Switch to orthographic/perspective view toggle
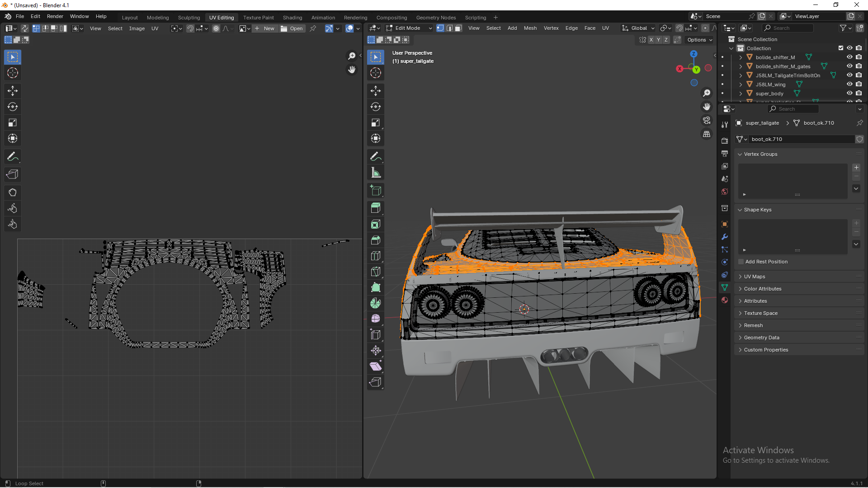Image resolution: width=868 pixels, height=488 pixels. pyautogui.click(x=707, y=134)
